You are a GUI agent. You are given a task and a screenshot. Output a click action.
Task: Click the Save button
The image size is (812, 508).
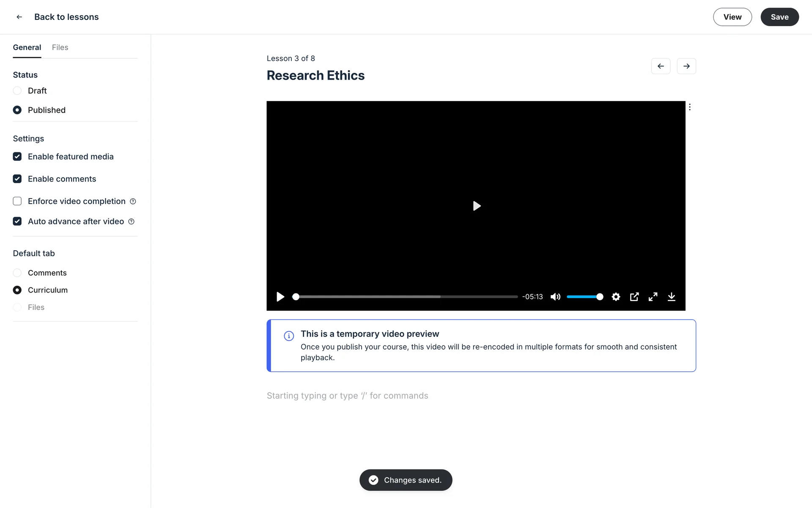[x=779, y=17]
